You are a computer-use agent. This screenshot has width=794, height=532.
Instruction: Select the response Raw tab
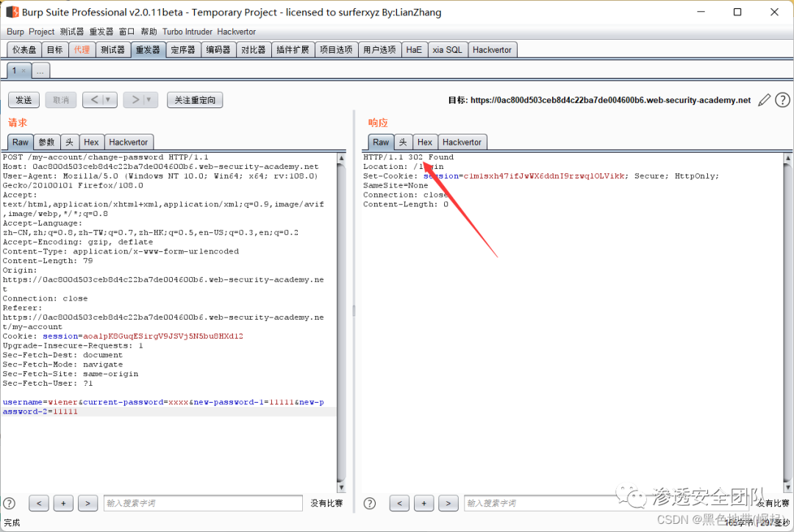pos(381,143)
